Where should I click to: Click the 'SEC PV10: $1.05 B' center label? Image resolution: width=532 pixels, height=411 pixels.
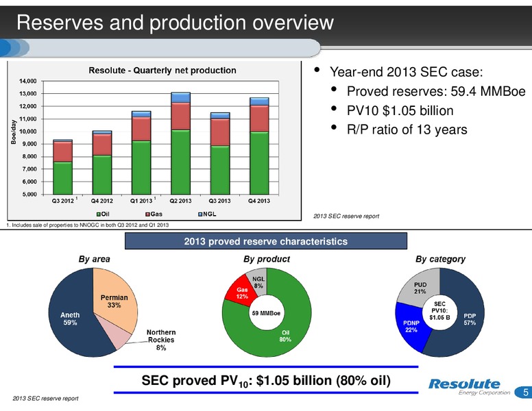coord(439,310)
